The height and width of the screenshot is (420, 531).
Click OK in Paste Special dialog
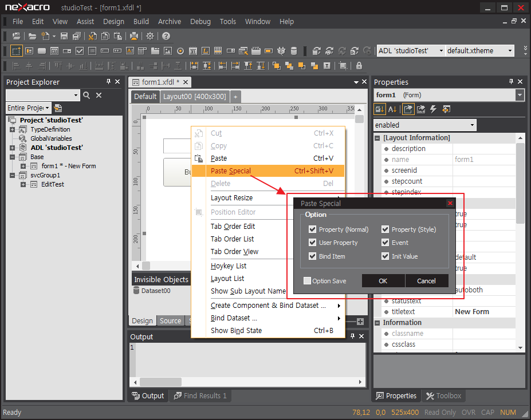point(383,281)
